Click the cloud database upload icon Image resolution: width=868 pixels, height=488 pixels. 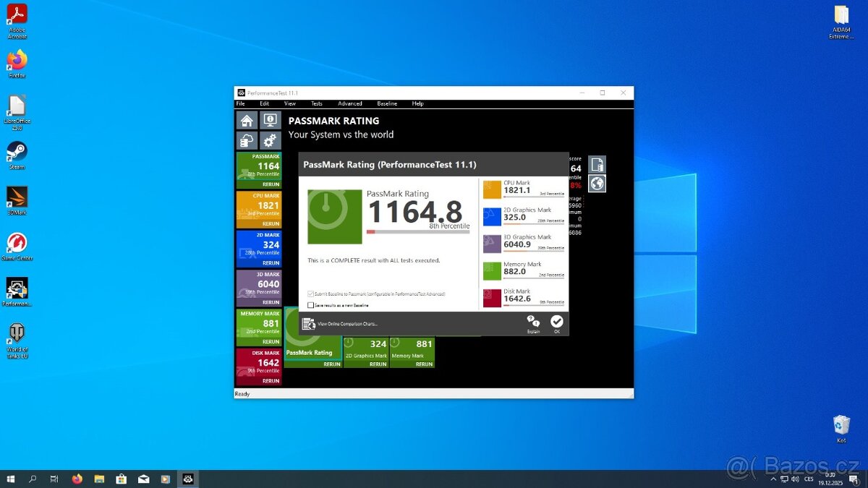246,140
